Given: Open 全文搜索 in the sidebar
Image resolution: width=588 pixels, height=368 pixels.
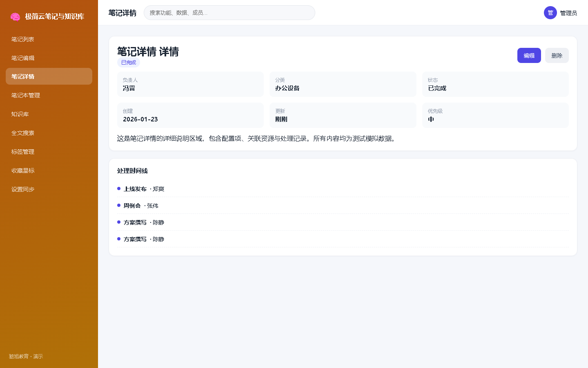Looking at the screenshot, I should 49,133.
